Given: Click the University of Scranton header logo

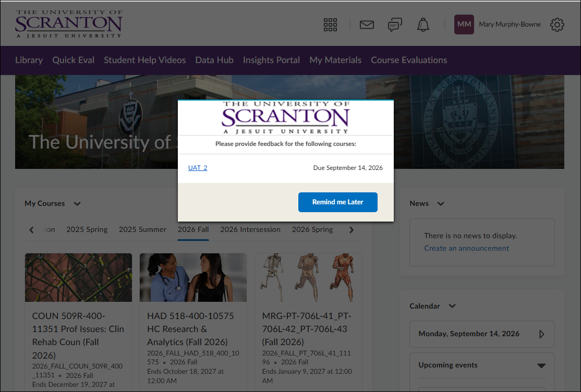Looking at the screenshot, I should point(69,23).
